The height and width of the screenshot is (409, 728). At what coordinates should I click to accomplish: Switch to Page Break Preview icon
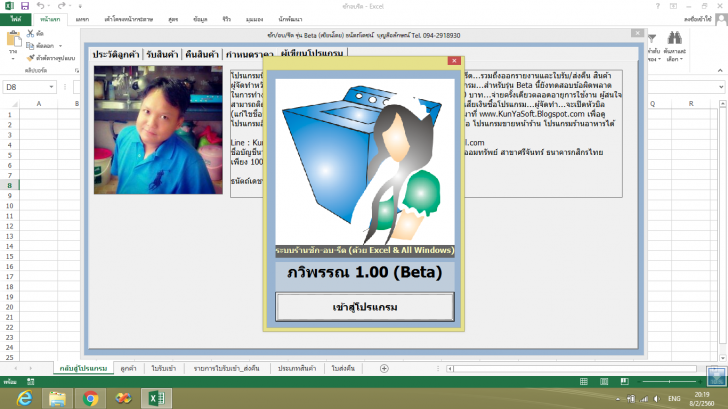624,382
